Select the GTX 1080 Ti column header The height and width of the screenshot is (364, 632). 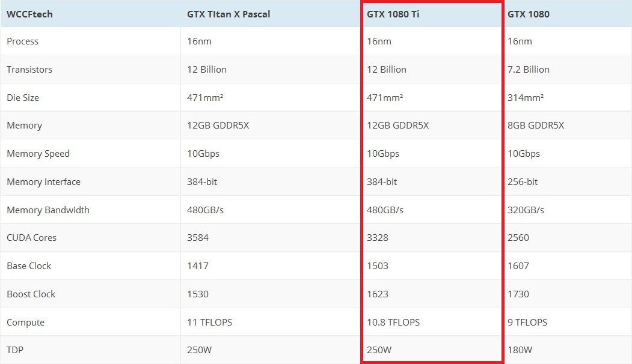coord(393,14)
